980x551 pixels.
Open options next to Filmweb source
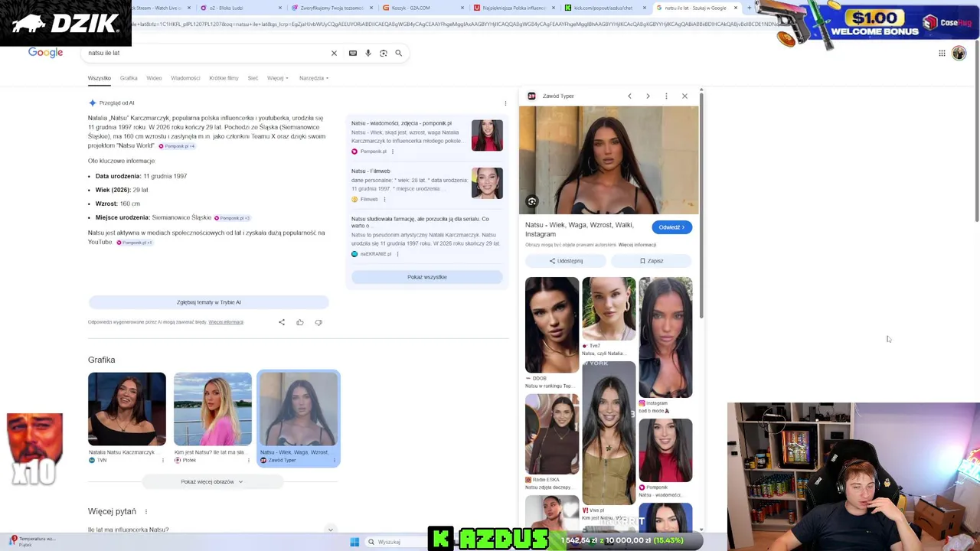[384, 199]
